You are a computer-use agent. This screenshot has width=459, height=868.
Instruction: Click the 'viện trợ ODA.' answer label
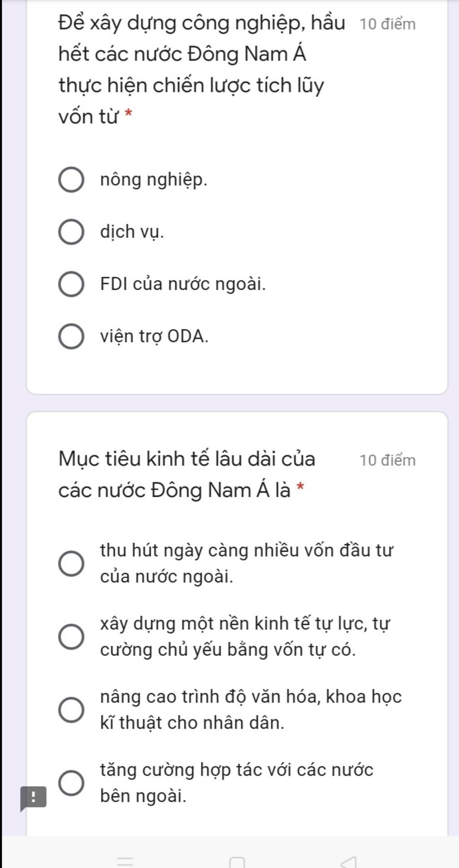coord(154,336)
